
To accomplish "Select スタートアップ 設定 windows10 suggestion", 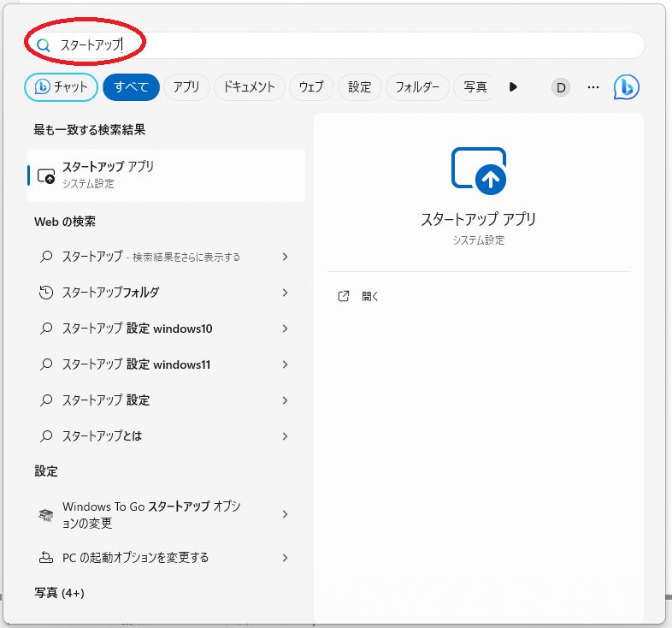I will (166, 329).
